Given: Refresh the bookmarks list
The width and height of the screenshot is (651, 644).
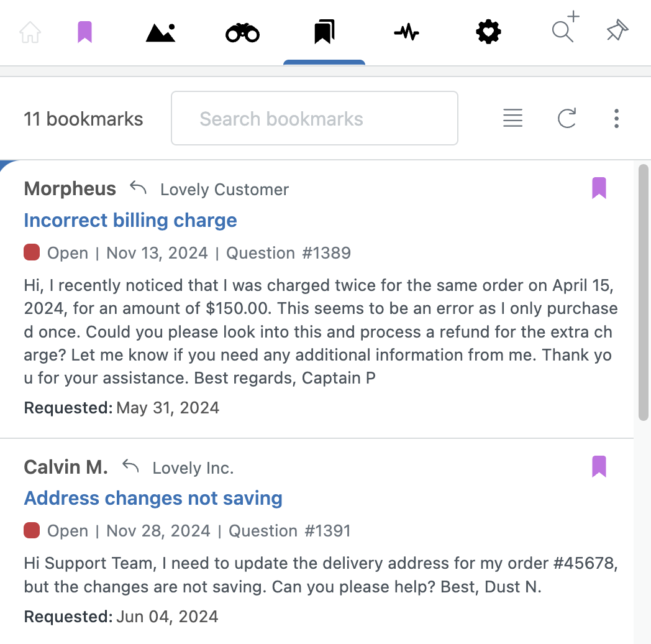Looking at the screenshot, I should point(567,118).
